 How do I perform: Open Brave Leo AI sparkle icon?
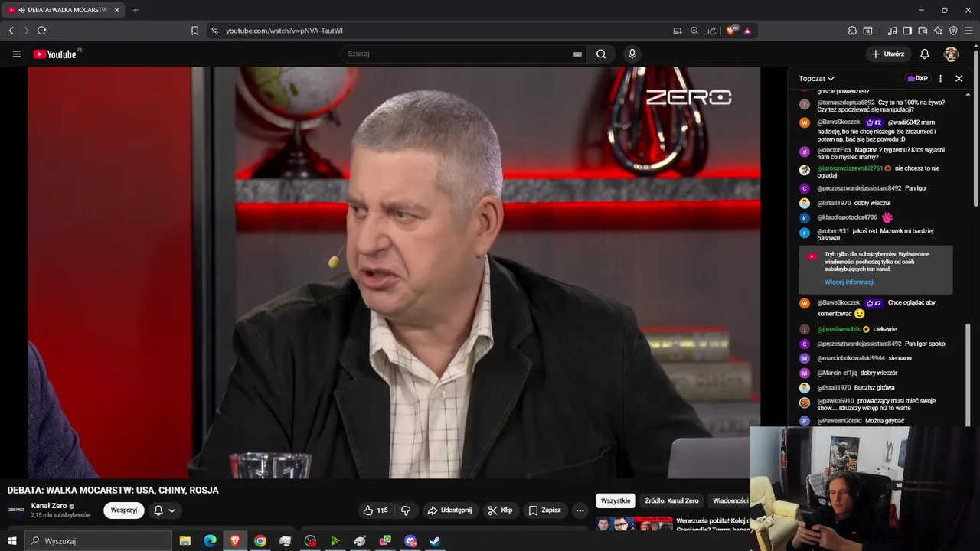click(938, 31)
